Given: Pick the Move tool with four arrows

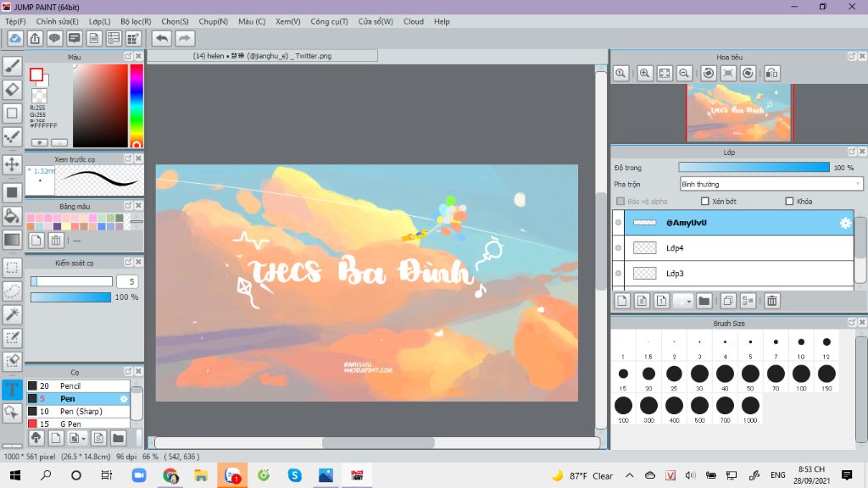Looking at the screenshot, I should (12, 164).
